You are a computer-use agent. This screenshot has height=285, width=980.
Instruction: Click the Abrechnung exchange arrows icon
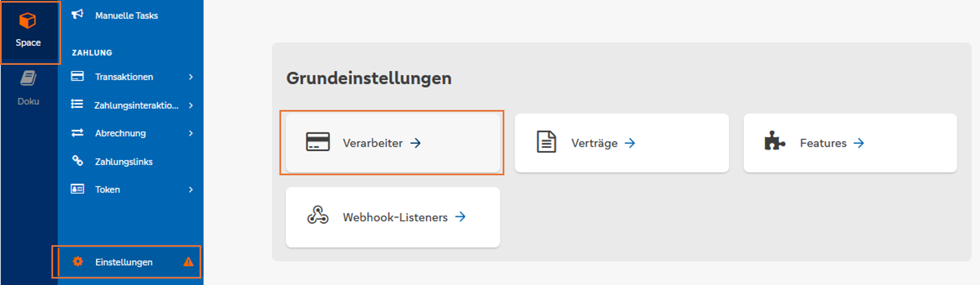(77, 133)
